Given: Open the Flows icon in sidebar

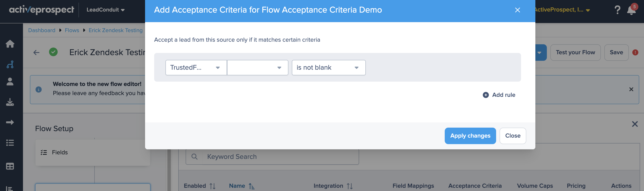Looking at the screenshot, I should click(10, 64).
